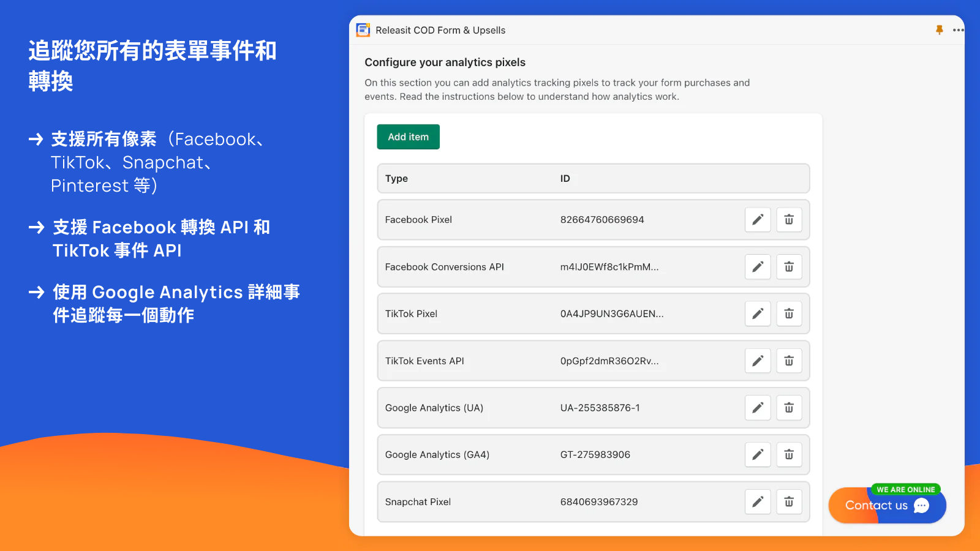This screenshot has height=551, width=980.
Task: Select the GT-275983906 ID value
Action: point(595,455)
